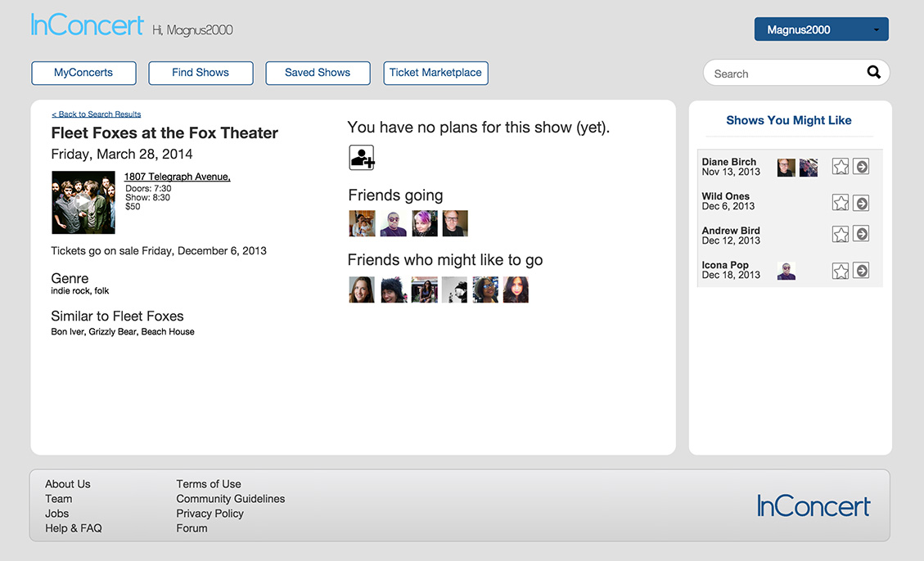924x561 pixels.
Task: Click the add-friend person-plus icon
Action: (x=361, y=157)
